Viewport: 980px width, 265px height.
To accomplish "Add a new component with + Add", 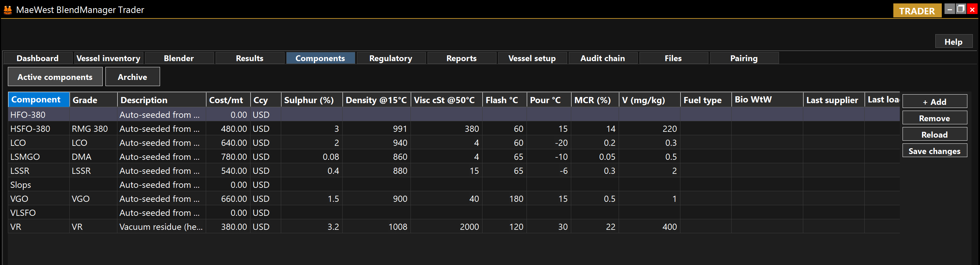I will point(935,102).
